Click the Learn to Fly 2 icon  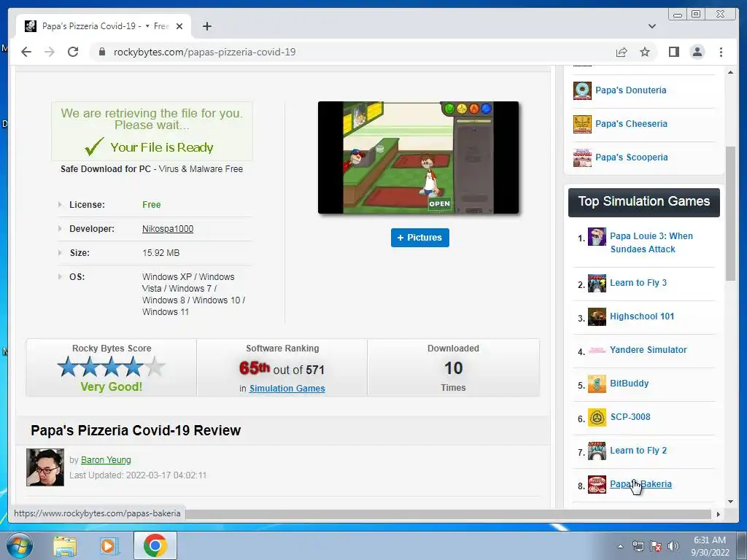pyautogui.click(x=597, y=451)
